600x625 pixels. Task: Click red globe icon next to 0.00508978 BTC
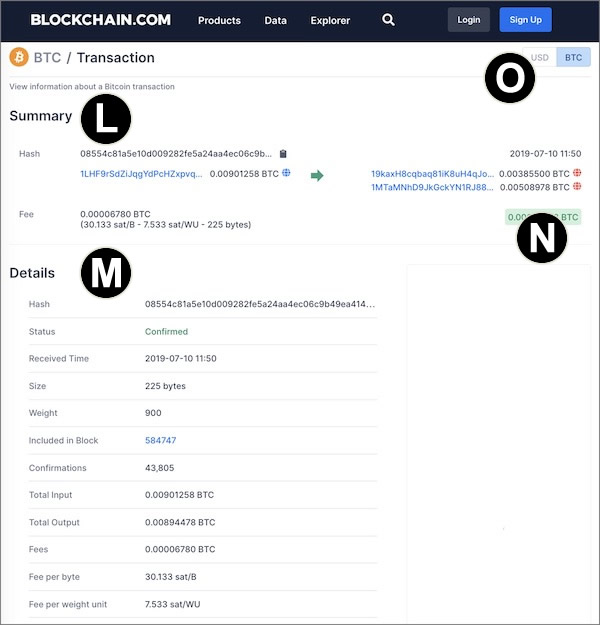[x=577, y=186]
